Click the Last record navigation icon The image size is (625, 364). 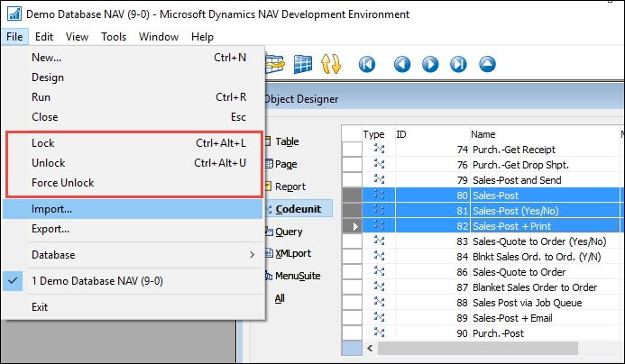pos(458,64)
